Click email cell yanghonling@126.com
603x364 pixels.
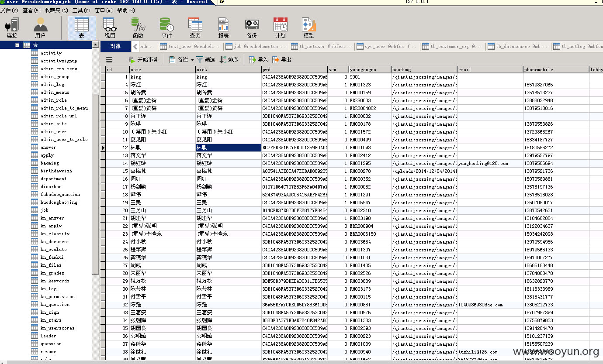point(490,163)
